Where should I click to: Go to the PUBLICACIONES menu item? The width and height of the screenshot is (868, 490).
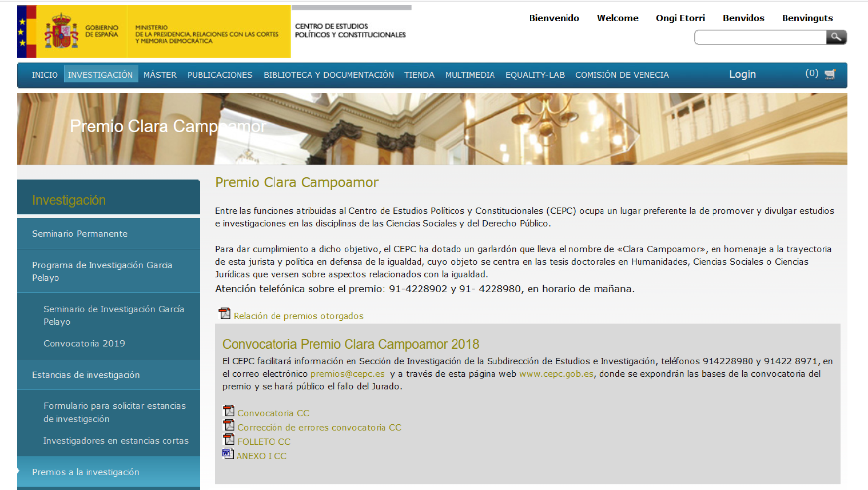point(220,75)
